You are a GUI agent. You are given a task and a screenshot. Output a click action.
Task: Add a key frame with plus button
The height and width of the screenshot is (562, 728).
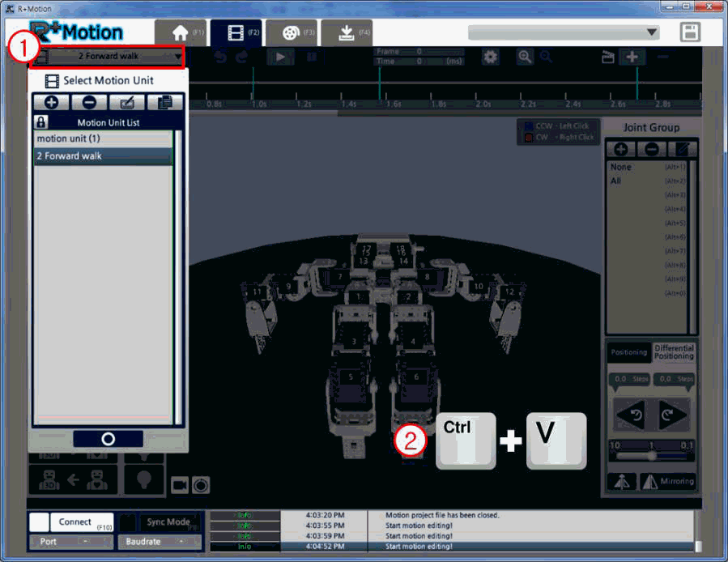[x=632, y=57]
